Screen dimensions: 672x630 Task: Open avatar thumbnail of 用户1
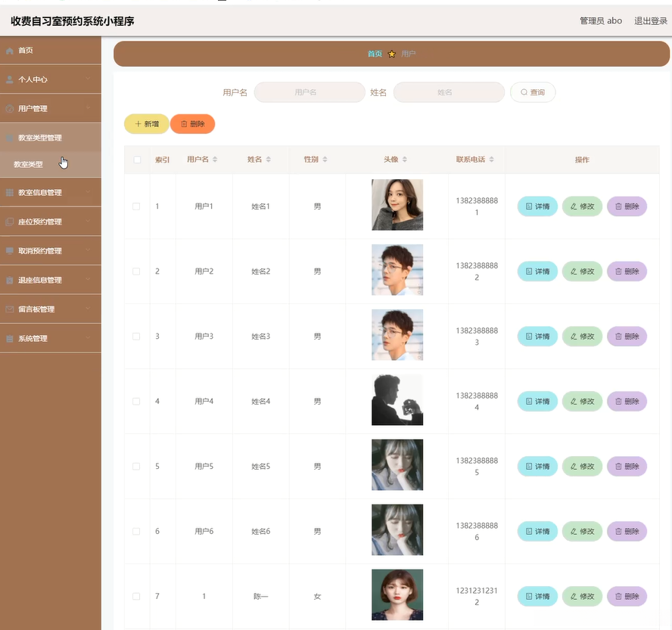coord(397,205)
